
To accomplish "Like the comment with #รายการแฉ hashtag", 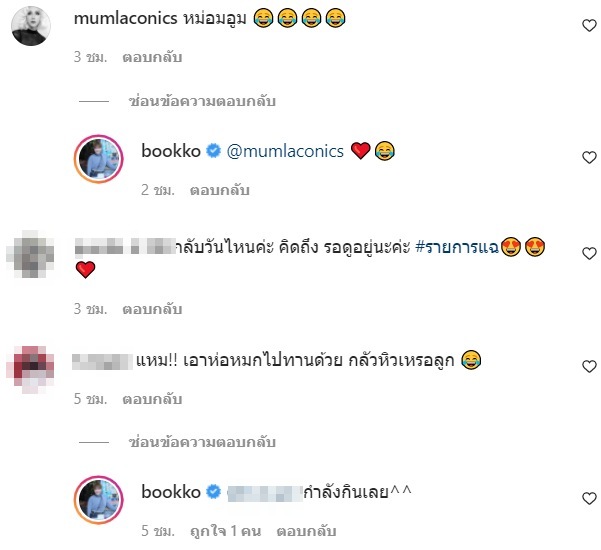I will [x=589, y=253].
